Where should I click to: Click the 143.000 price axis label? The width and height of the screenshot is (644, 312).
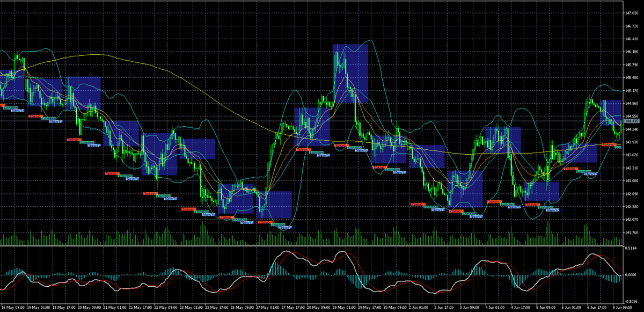click(632, 181)
